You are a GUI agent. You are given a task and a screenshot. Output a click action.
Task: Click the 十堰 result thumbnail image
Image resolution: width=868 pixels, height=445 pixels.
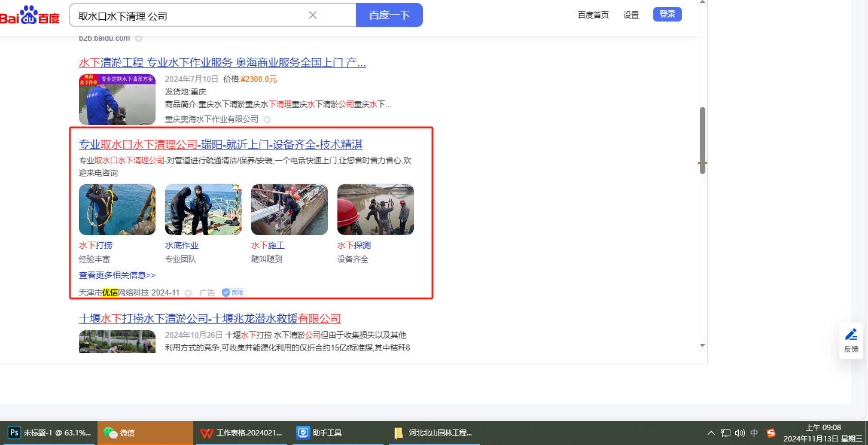click(117, 342)
